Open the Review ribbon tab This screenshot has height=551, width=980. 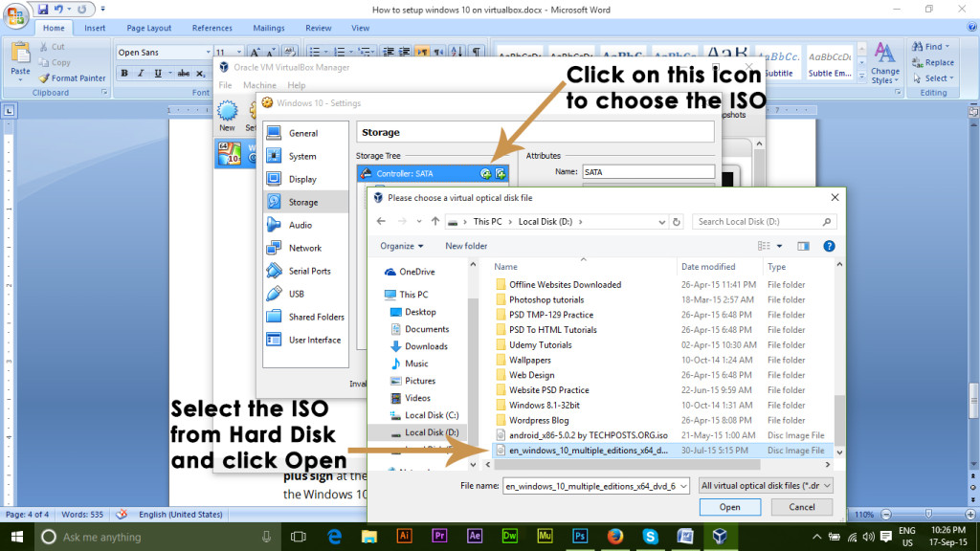click(318, 28)
